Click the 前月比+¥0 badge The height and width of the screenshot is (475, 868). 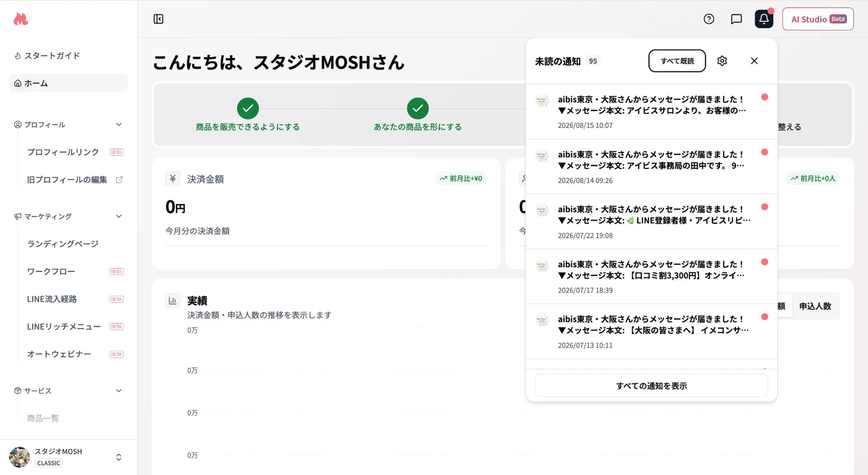461,179
